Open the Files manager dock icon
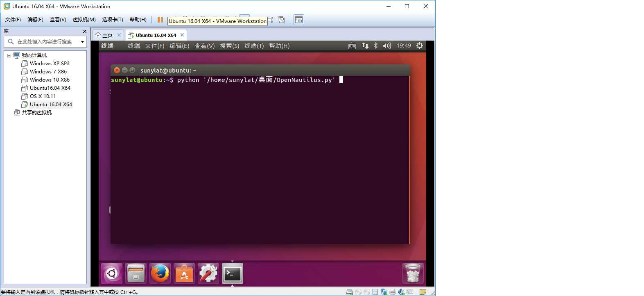The image size is (644, 296). 136,273
